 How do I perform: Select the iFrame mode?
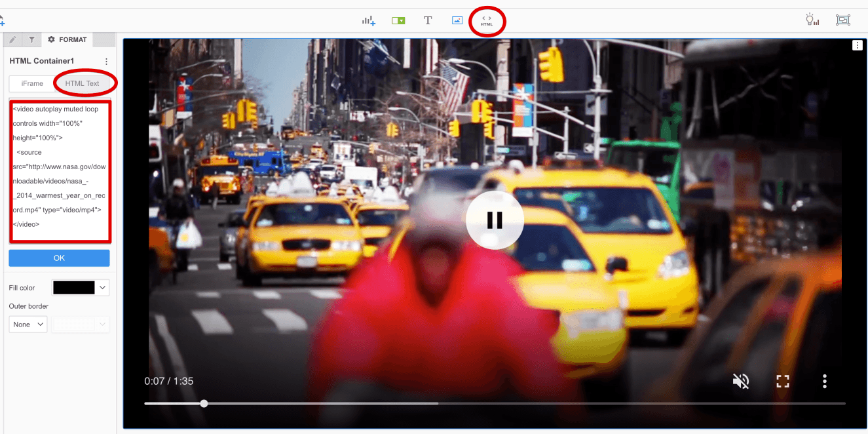(32, 83)
